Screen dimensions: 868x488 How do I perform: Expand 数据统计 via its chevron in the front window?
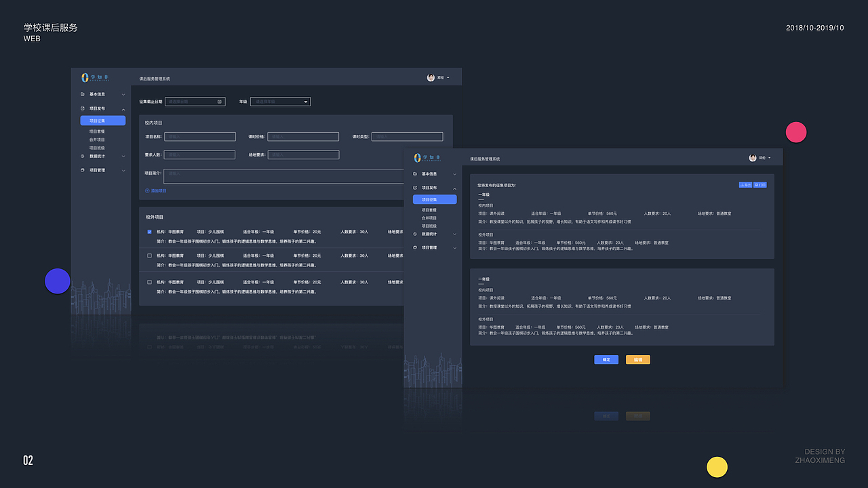point(454,234)
